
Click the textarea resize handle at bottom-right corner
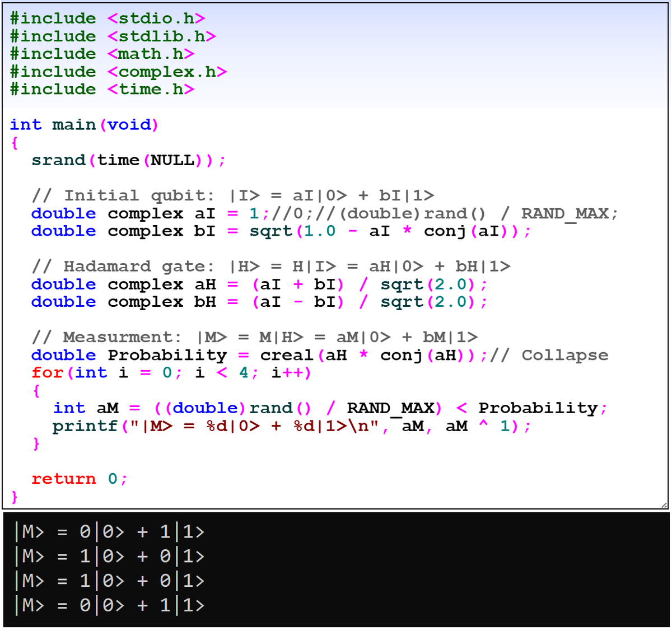664,505
